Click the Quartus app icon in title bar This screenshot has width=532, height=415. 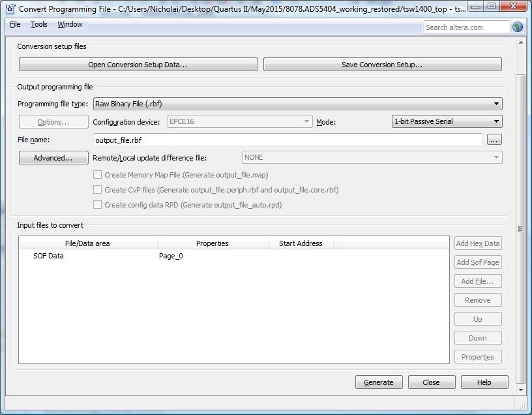10,8
